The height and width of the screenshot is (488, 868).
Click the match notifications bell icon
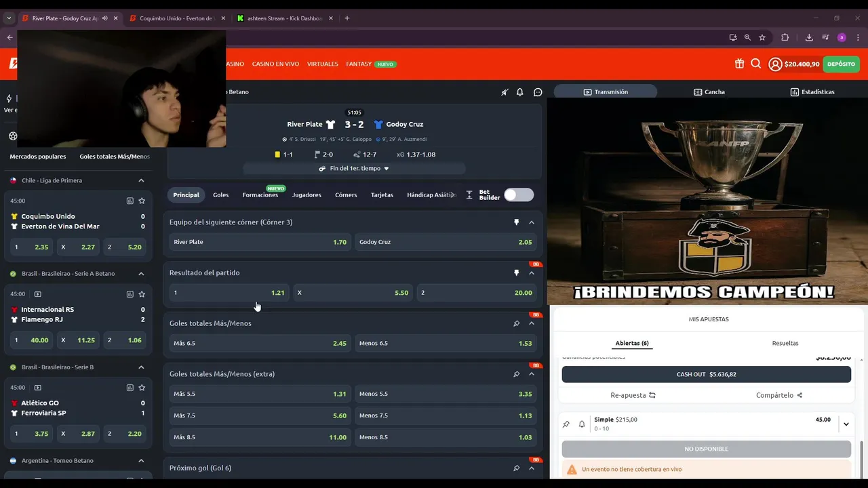pyautogui.click(x=520, y=92)
